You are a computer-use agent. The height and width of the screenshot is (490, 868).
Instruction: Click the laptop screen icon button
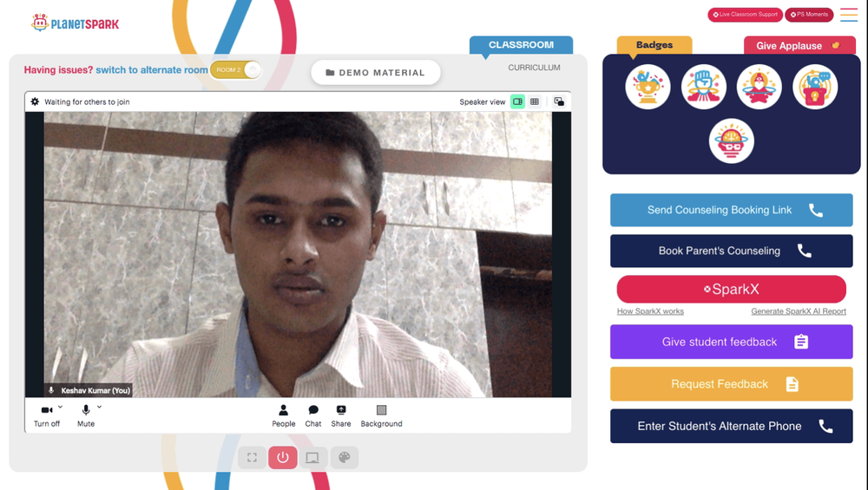click(x=312, y=457)
